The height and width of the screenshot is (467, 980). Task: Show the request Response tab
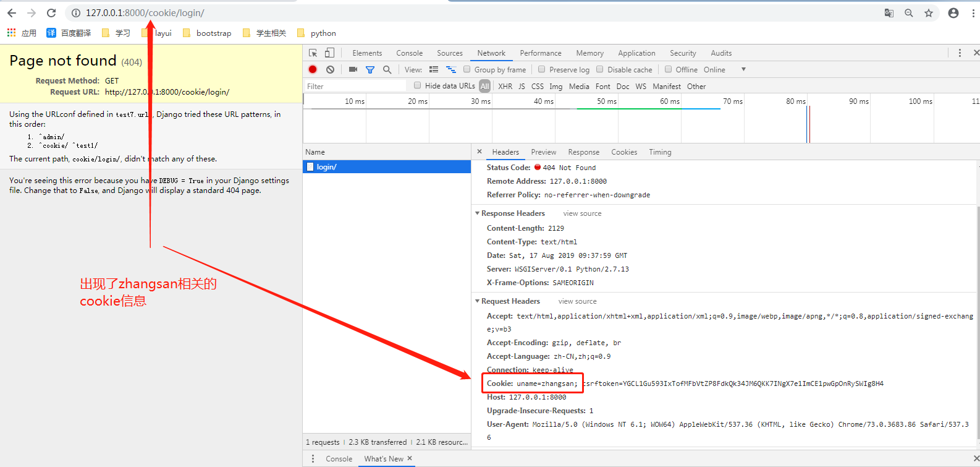tap(584, 152)
